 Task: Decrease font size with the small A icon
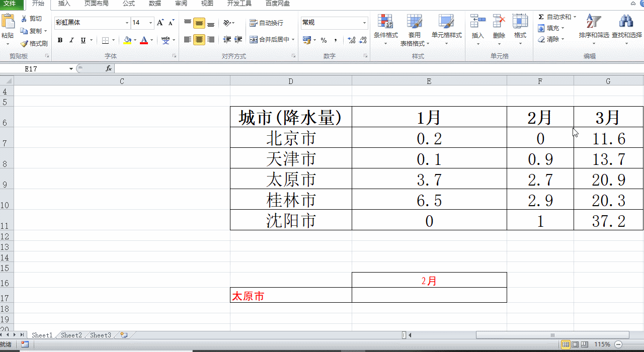coord(172,23)
